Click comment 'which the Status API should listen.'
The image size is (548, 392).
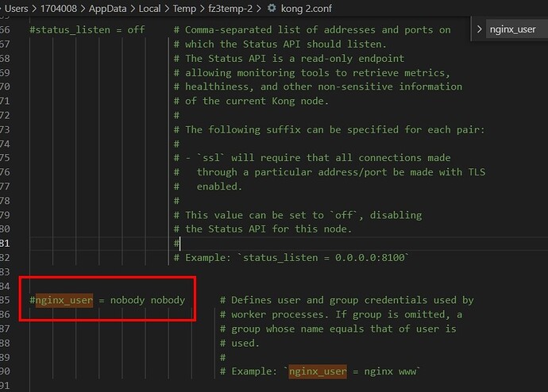286,44
